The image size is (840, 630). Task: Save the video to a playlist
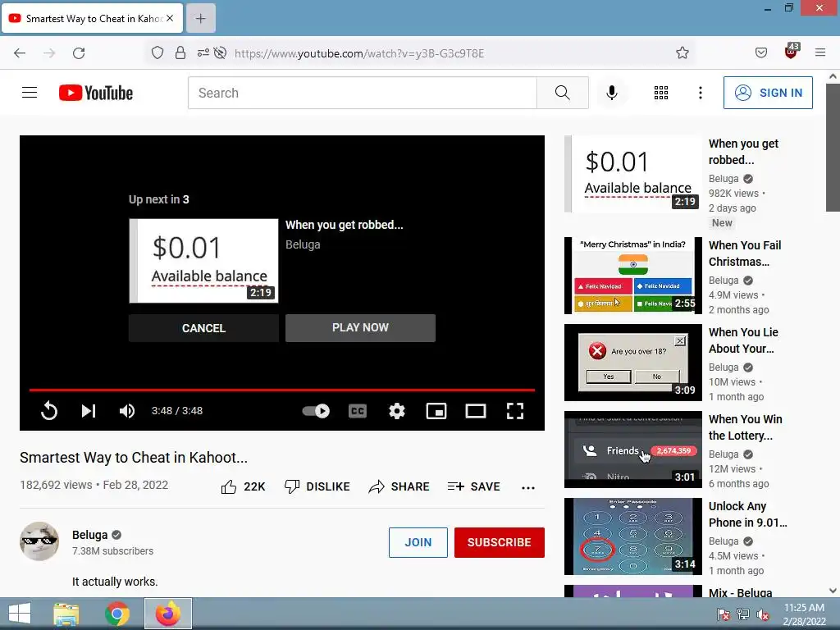[474, 486]
